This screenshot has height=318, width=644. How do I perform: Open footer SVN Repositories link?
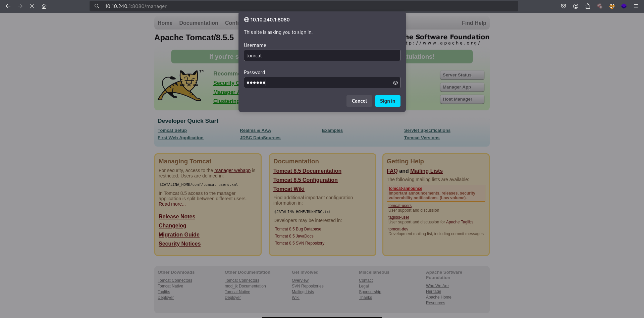[308, 286]
